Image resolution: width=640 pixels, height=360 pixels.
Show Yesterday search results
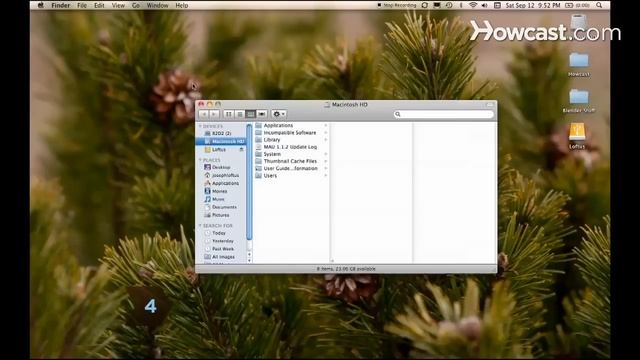point(221,241)
